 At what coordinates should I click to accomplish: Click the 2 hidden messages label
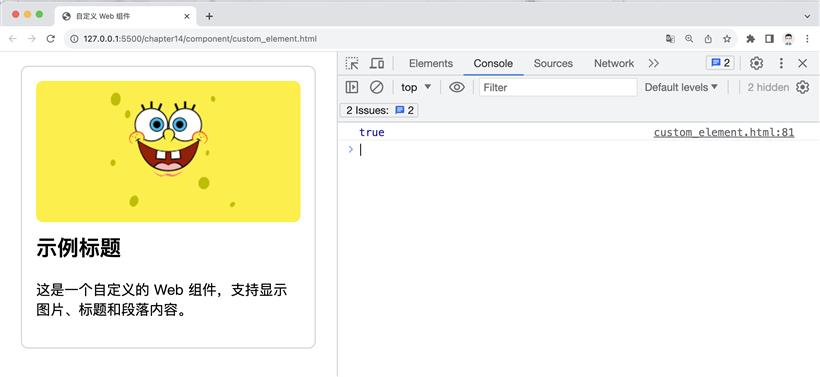coord(768,87)
